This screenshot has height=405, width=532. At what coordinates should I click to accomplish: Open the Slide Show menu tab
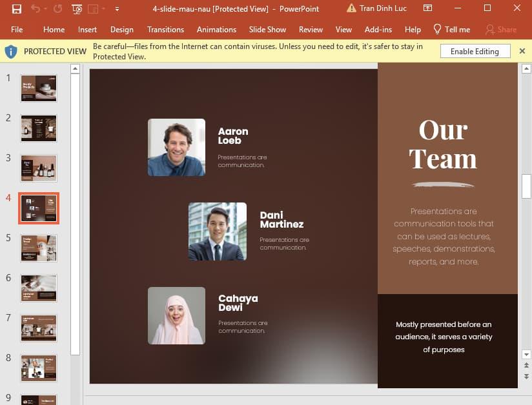(x=267, y=29)
